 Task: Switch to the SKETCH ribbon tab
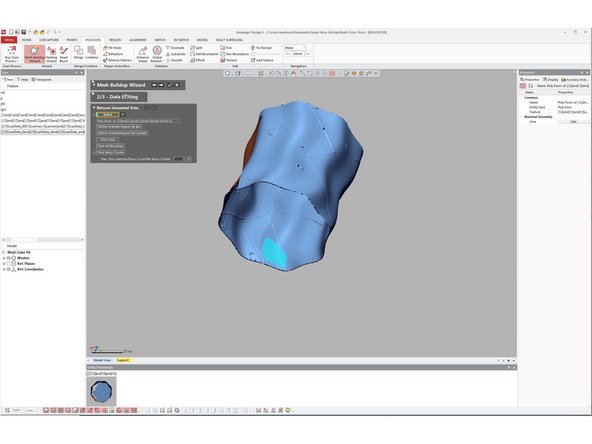[160, 40]
